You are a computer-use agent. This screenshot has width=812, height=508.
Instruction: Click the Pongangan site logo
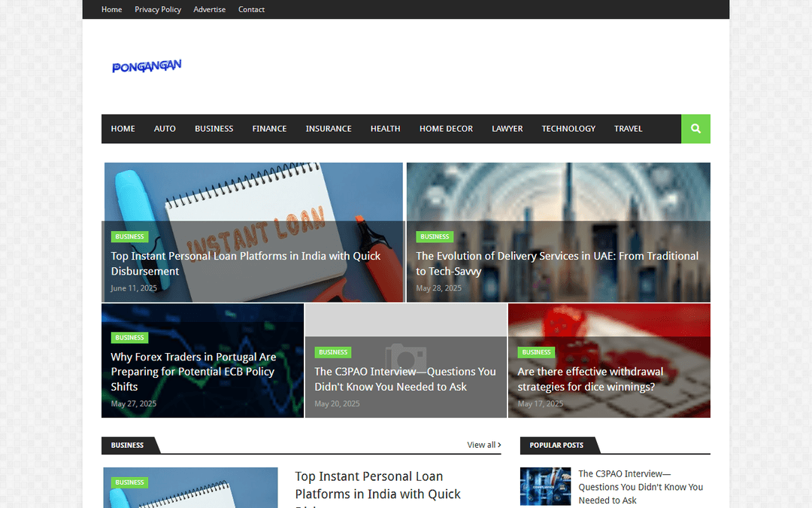point(147,65)
